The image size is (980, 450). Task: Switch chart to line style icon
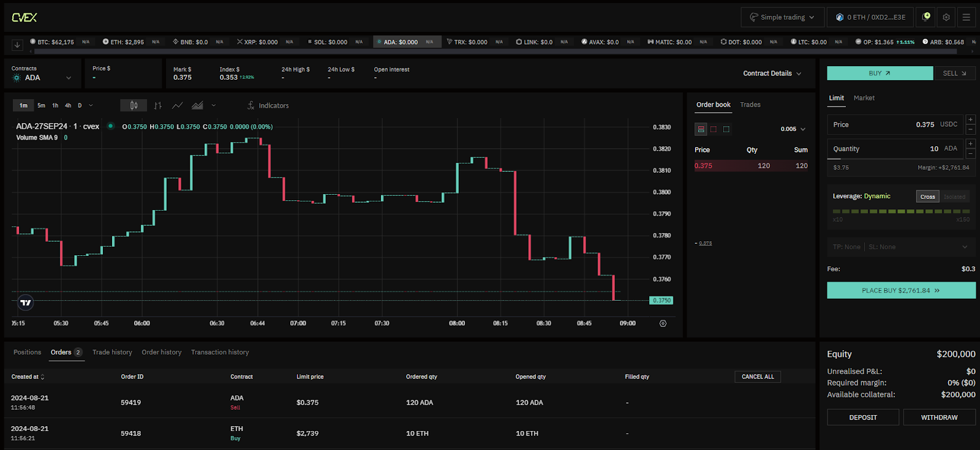(x=177, y=105)
